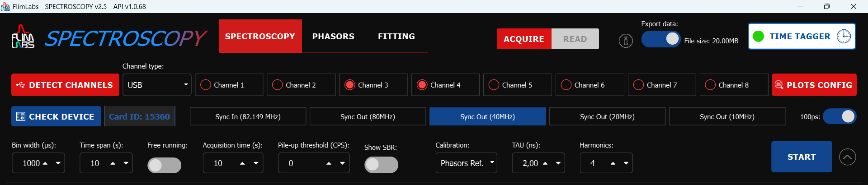Click the Card ID: 15360 label
Viewport: 868px width, 185px height.
pos(139,116)
